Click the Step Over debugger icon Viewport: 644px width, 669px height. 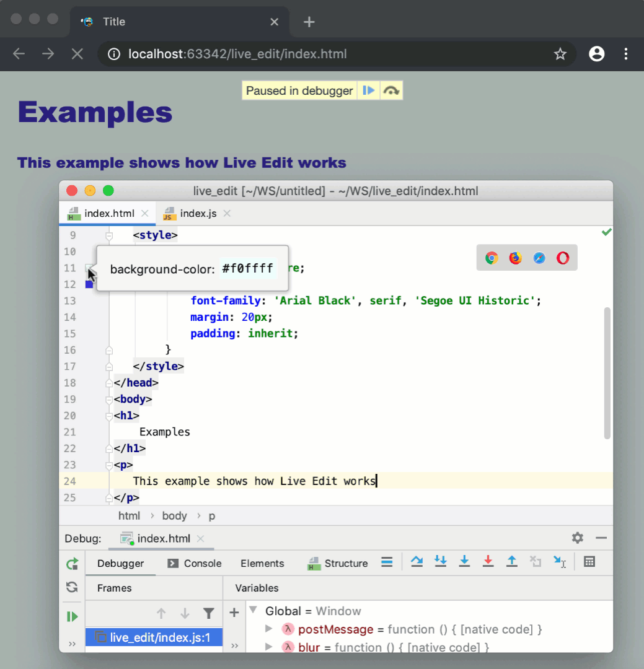point(417,561)
